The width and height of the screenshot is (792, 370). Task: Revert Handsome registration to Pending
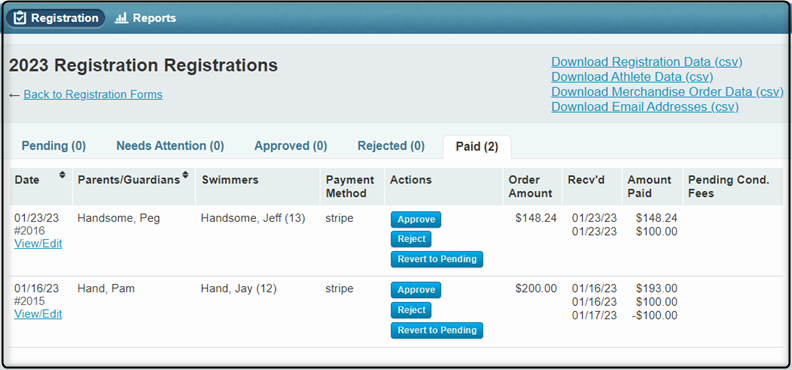click(x=437, y=259)
